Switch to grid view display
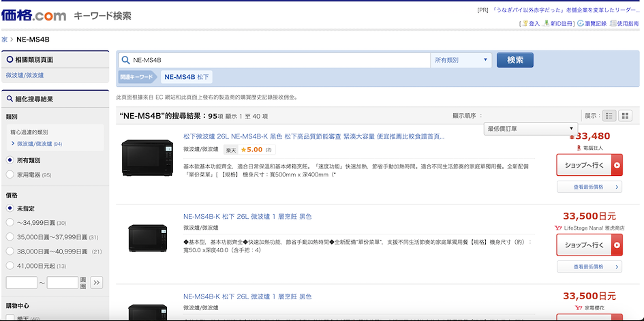The width and height of the screenshot is (644, 321). pos(625,116)
